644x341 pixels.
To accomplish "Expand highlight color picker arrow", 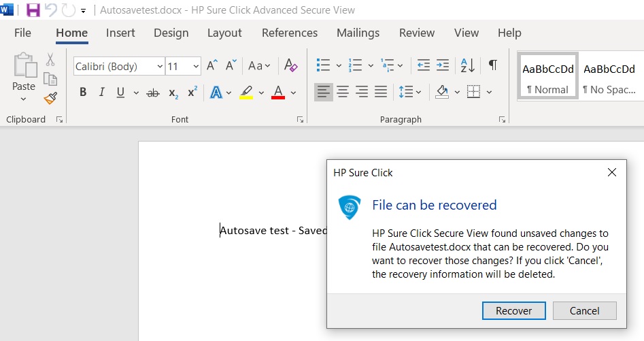I will (261, 93).
